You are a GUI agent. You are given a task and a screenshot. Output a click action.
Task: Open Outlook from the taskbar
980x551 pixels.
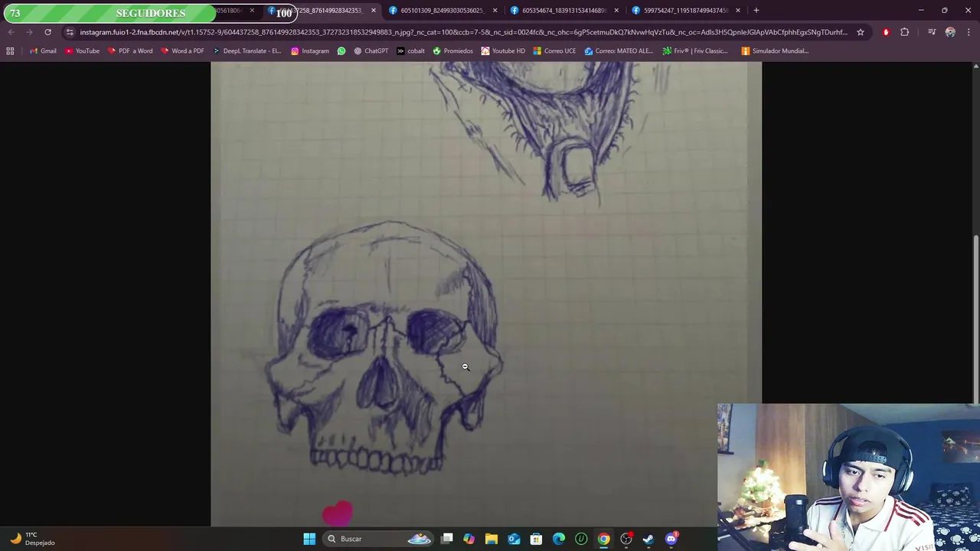[514, 539]
